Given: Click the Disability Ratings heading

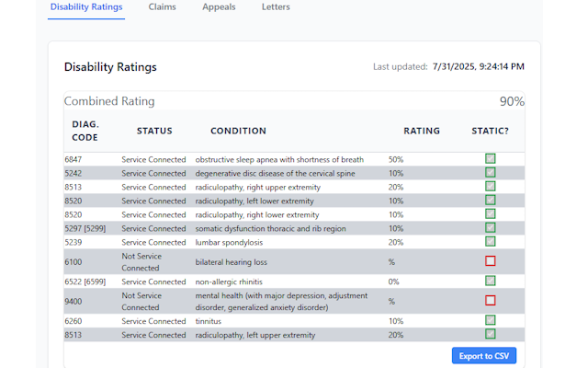Looking at the screenshot, I should (110, 67).
